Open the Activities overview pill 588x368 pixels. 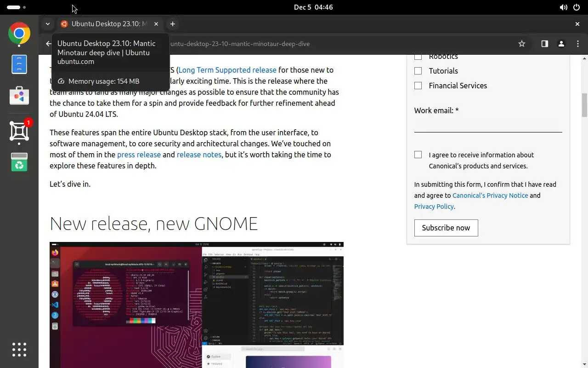tap(17, 7)
